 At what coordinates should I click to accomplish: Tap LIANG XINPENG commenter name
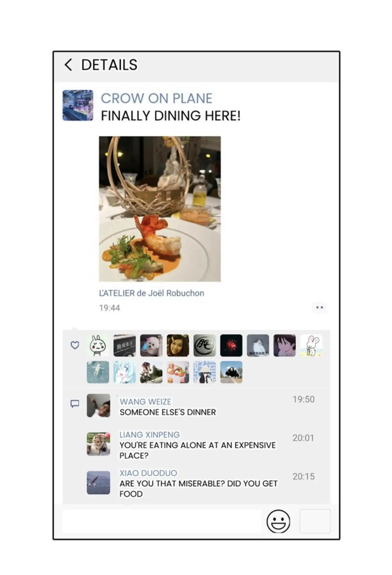point(150,434)
